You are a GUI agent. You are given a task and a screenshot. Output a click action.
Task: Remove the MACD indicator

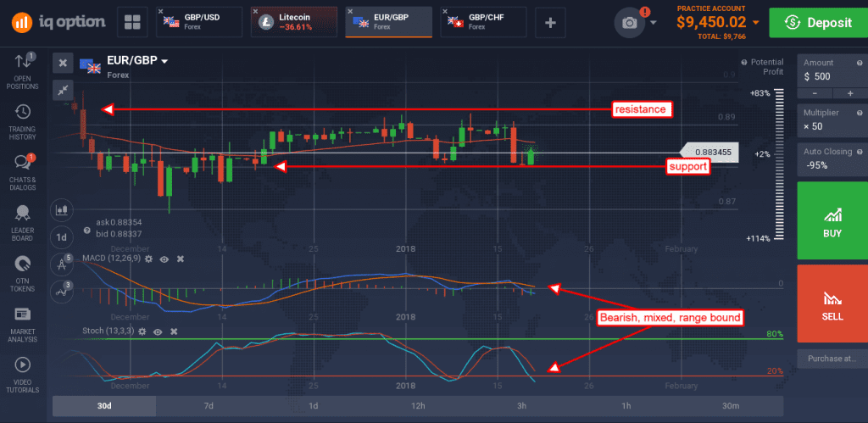(181, 259)
